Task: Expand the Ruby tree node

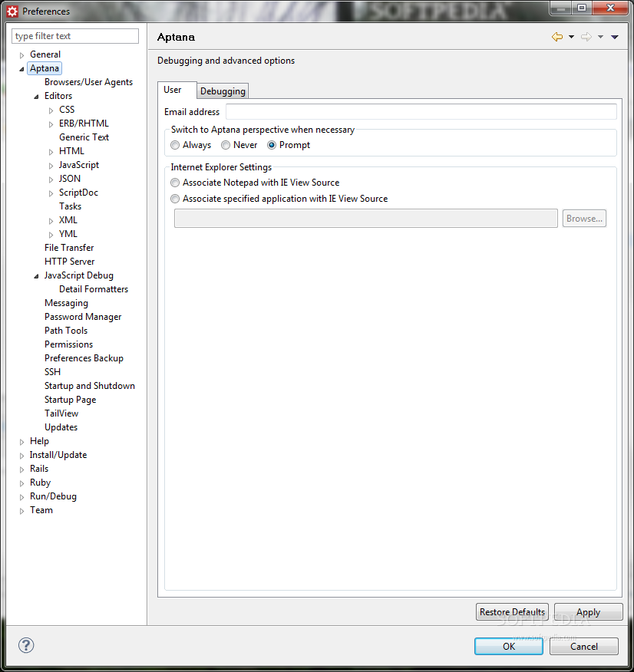Action: pos(21,483)
